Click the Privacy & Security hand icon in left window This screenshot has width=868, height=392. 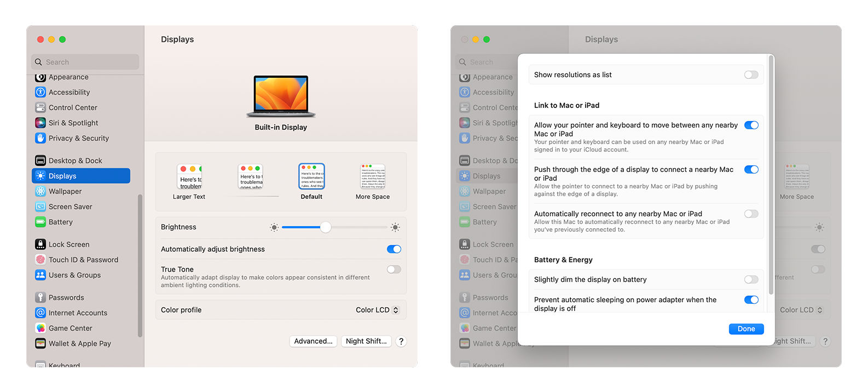click(x=40, y=138)
